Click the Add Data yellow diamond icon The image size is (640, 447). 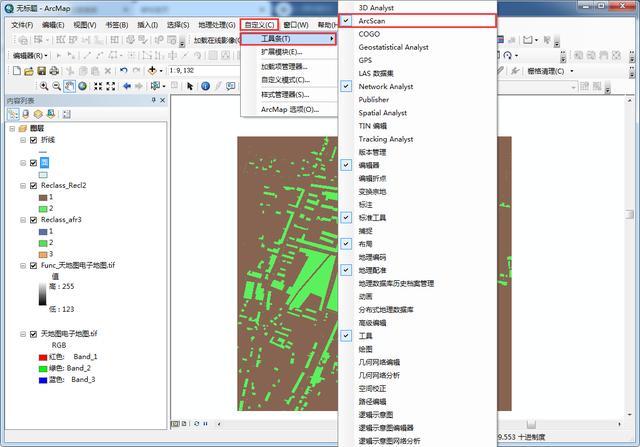tap(152, 71)
